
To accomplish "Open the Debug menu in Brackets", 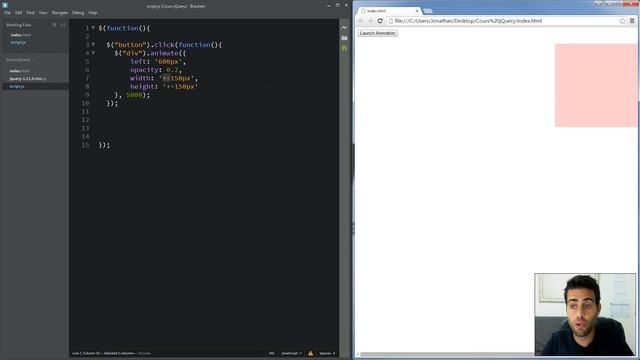I will coord(78,13).
